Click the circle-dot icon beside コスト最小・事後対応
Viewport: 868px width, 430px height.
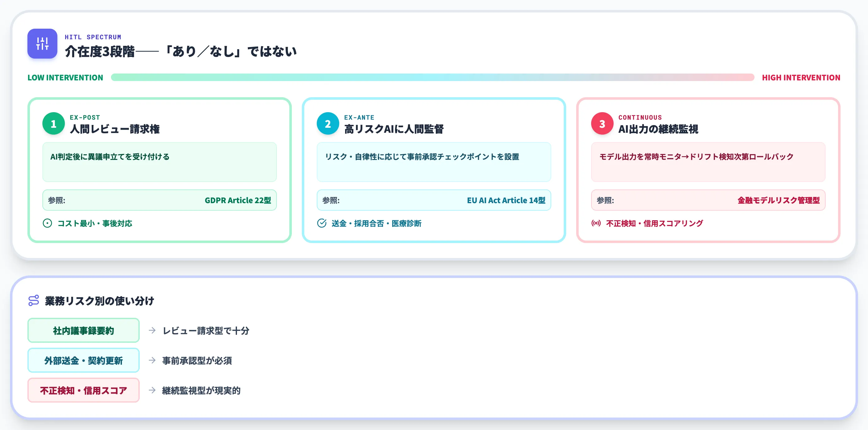point(47,223)
